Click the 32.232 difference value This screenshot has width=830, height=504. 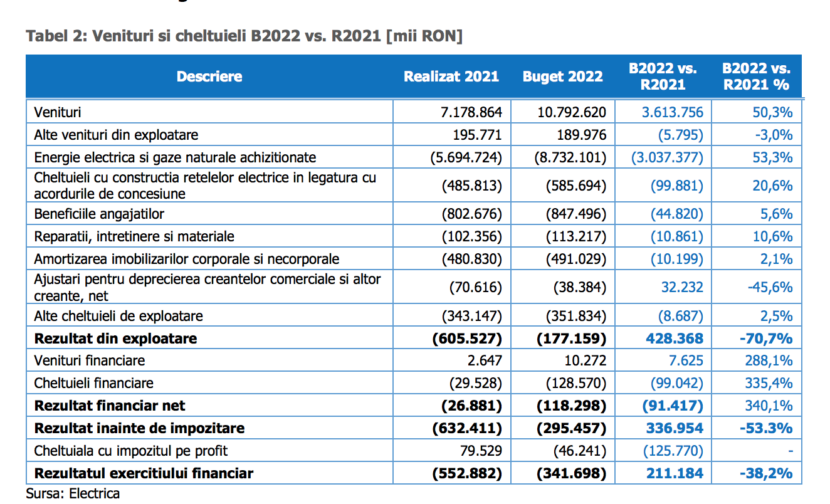(x=682, y=288)
